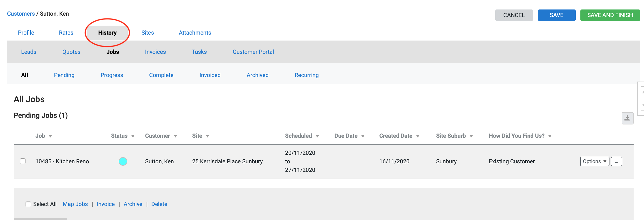Click the ellipsis button on Kitchen Reno row
This screenshot has height=220, width=644.
pyautogui.click(x=616, y=162)
